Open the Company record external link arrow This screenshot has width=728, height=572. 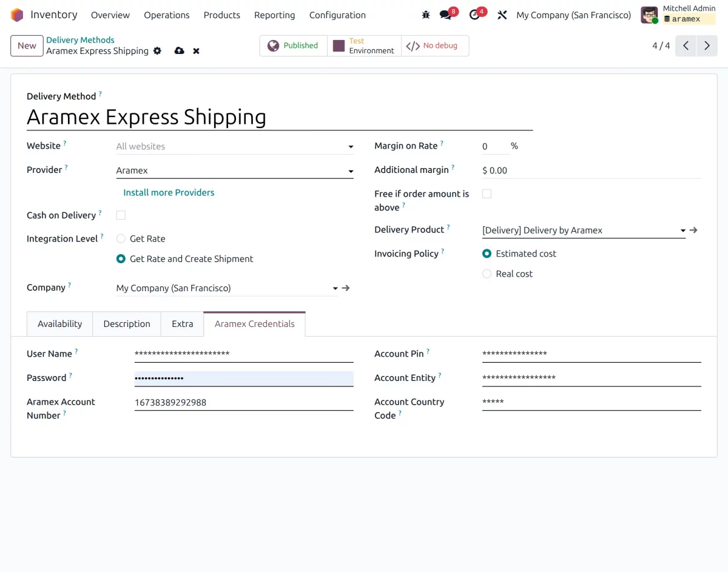[x=346, y=288]
